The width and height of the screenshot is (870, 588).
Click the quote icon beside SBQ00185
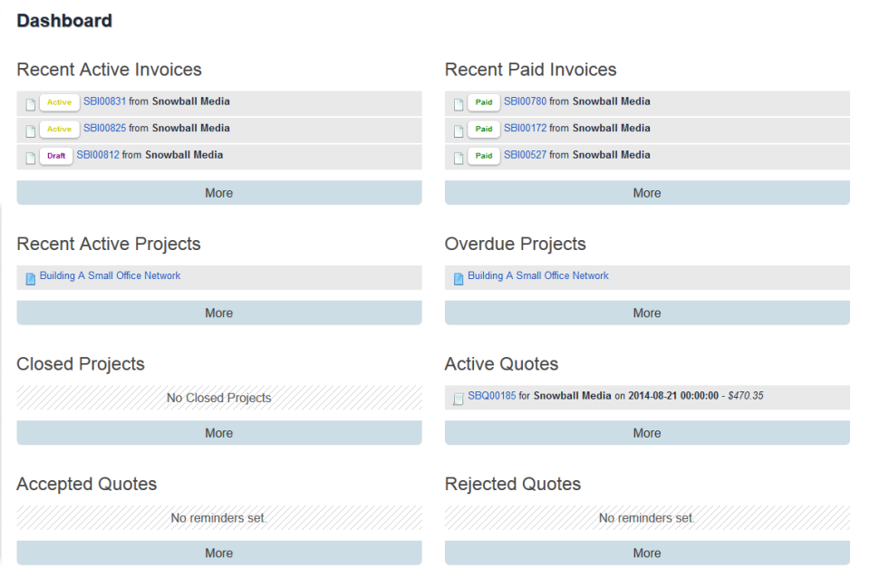pyautogui.click(x=458, y=397)
